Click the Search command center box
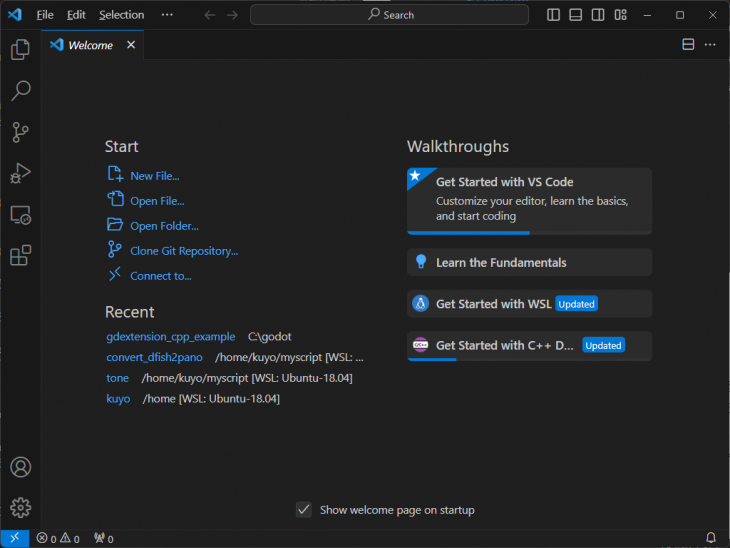This screenshot has width=730, height=548. coord(390,15)
